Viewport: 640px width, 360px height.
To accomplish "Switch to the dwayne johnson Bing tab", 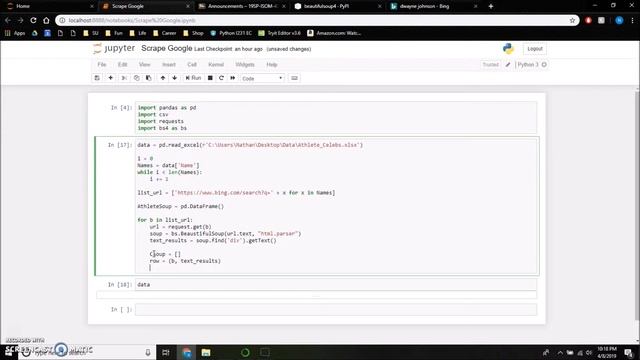I will (x=433, y=6).
